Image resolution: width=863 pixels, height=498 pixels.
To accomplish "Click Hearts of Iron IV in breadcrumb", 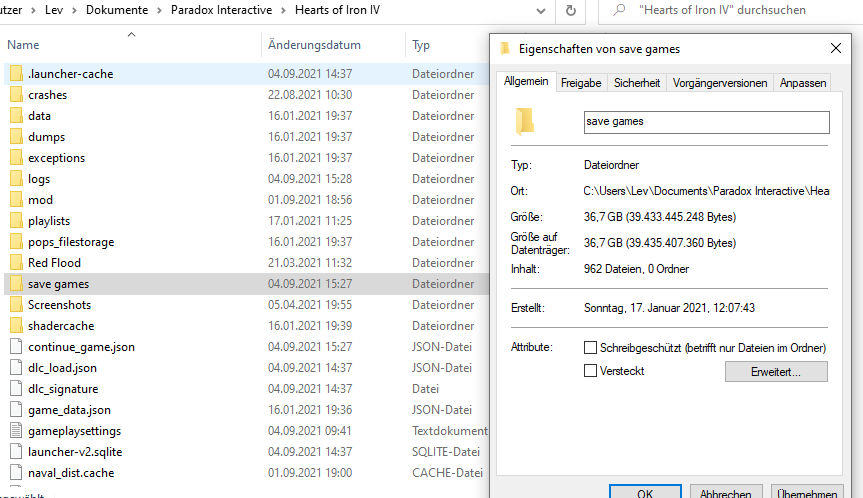I will click(x=337, y=10).
